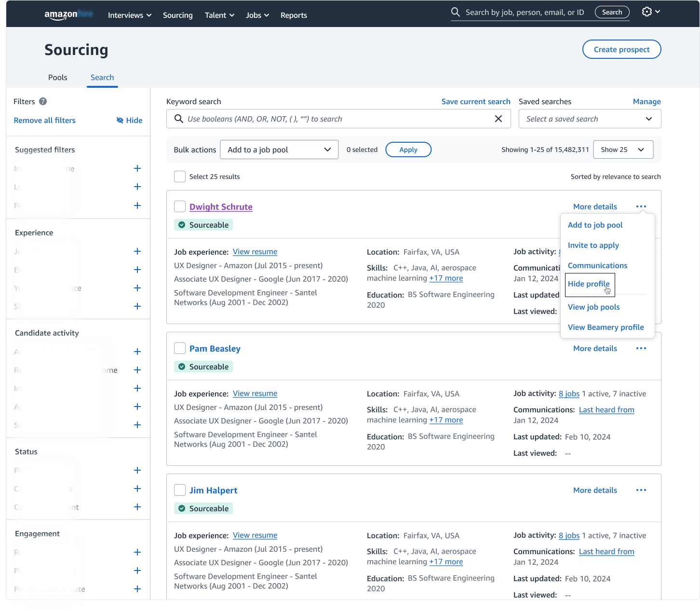This screenshot has height=612, width=700.
Task: Open Pam Beasley's profile name link
Action: coord(215,348)
